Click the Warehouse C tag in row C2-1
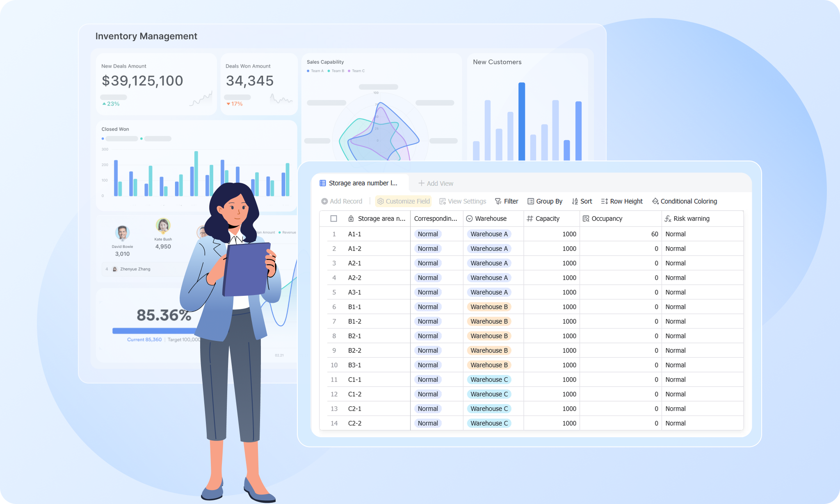Screen dimensions: 840x504 point(489,409)
